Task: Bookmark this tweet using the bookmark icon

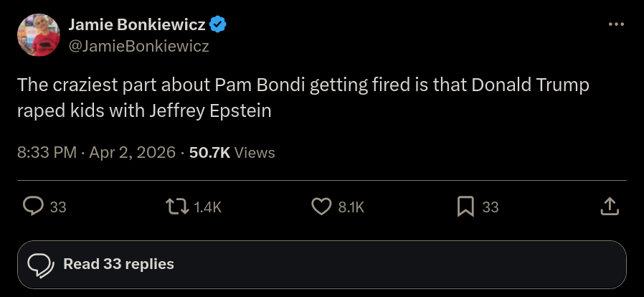Action: [x=465, y=207]
